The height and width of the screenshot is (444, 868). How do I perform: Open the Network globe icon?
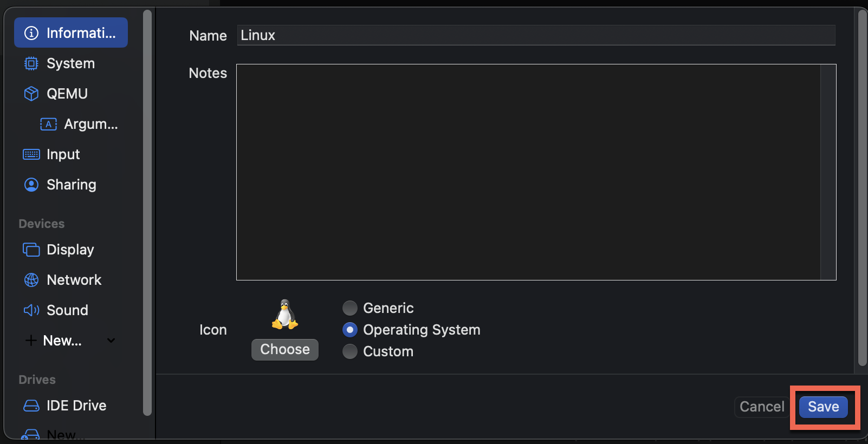[x=31, y=280]
